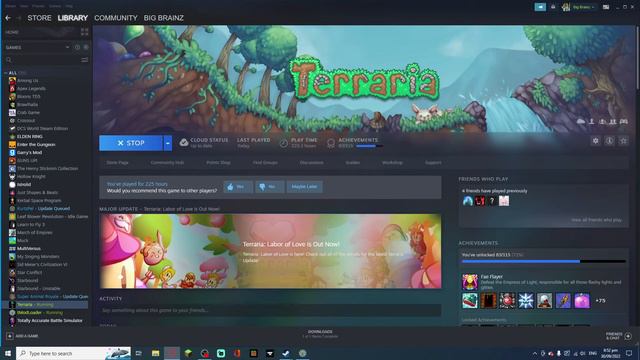
Task: Choose Maybe Later on recommendation prompt
Action: pyautogui.click(x=304, y=187)
